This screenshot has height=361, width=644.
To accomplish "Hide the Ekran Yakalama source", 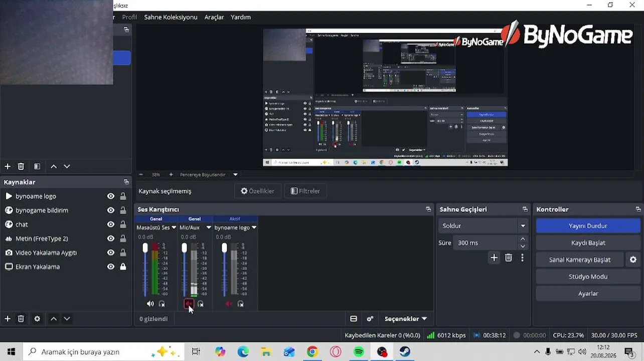I will 111,267.
